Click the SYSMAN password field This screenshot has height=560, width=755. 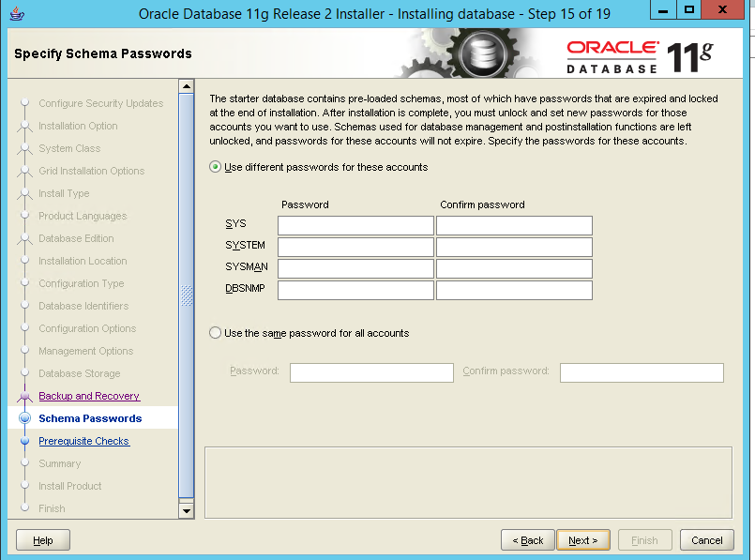pyautogui.click(x=355, y=268)
